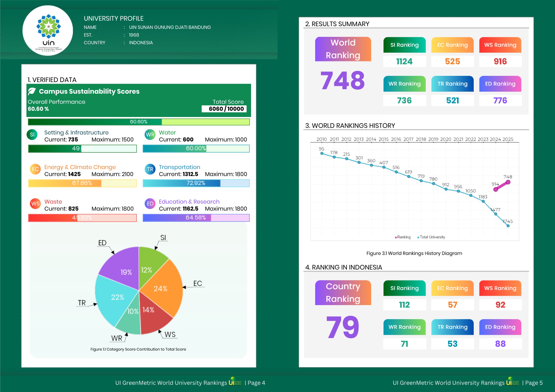This screenshot has height=392, width=555.
Task: Click the SI category circle icon
Action: pyautogui.click(x=32, y=135)
